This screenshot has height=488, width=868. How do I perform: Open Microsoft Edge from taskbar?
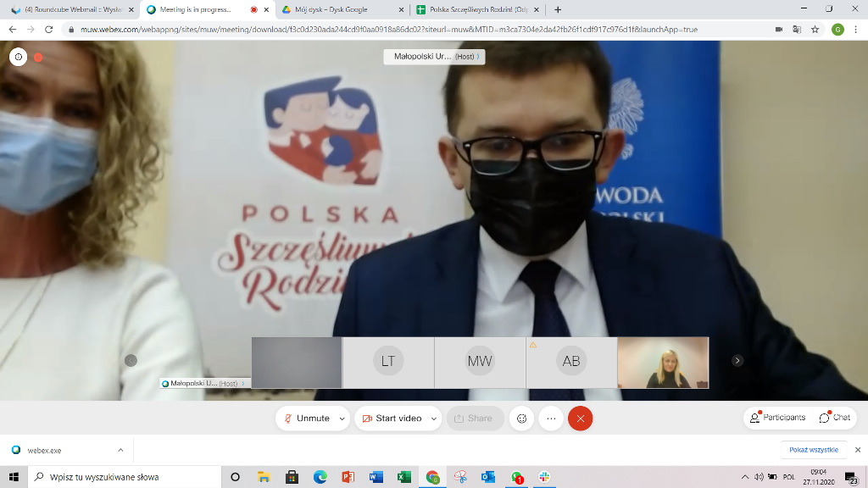click(320, 477)
